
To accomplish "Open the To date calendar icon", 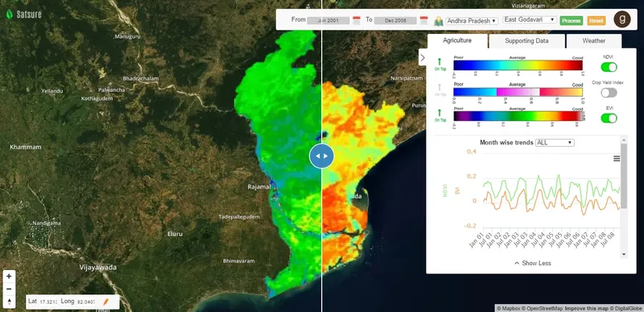I will coord(424,20).
